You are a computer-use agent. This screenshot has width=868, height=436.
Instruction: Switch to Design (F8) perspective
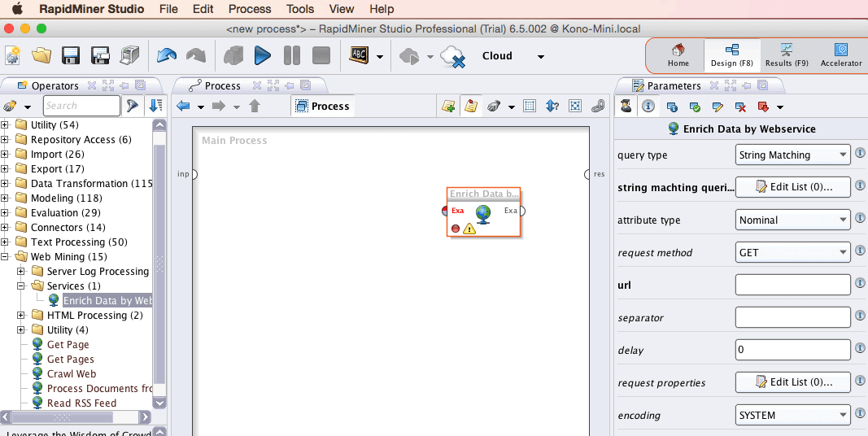point(732,55)
